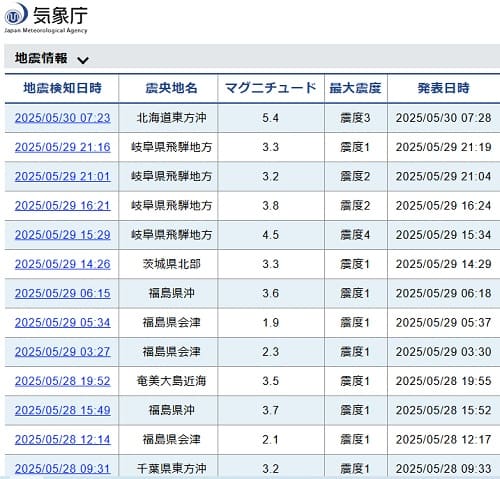Image resolution: width=500 pixels, height=479 pixels.
Task: Select the 2025/05/28 12:17 announcement time
Action: [443, 439]
